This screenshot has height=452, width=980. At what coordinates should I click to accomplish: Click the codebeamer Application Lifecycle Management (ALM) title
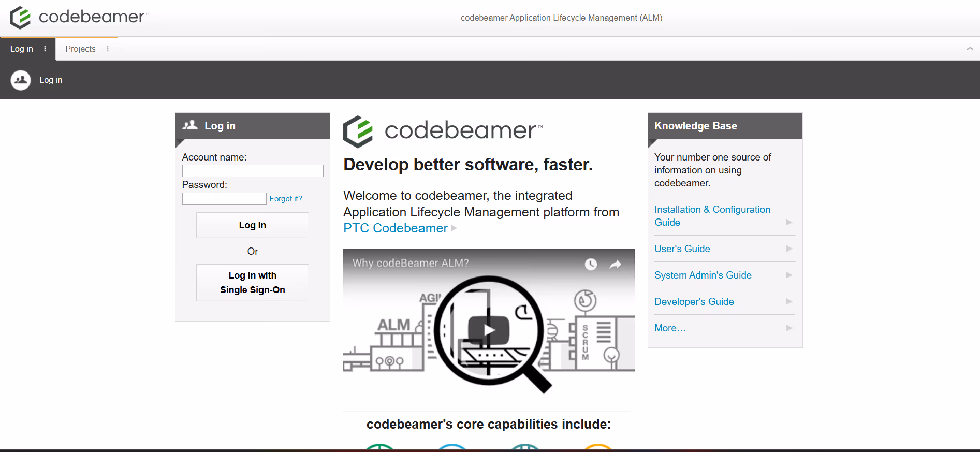pyautogui.click(x=562, y=18)
